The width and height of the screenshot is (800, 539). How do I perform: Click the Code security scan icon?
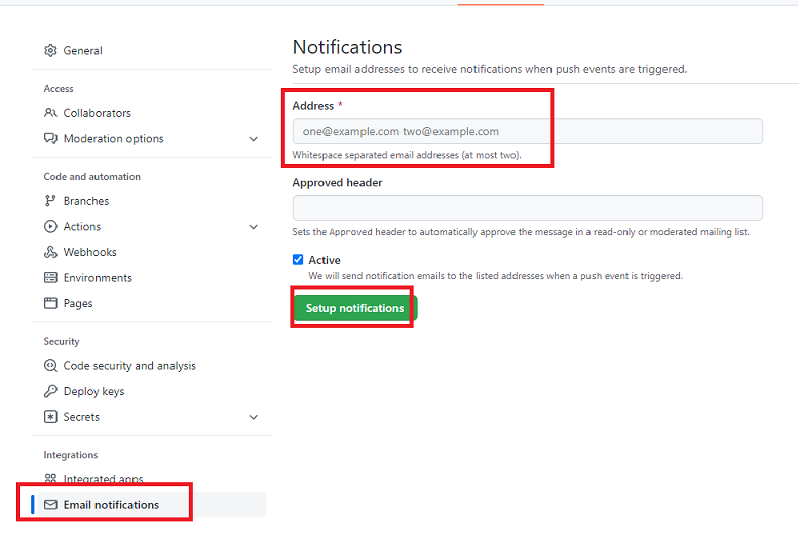(50, 365)
